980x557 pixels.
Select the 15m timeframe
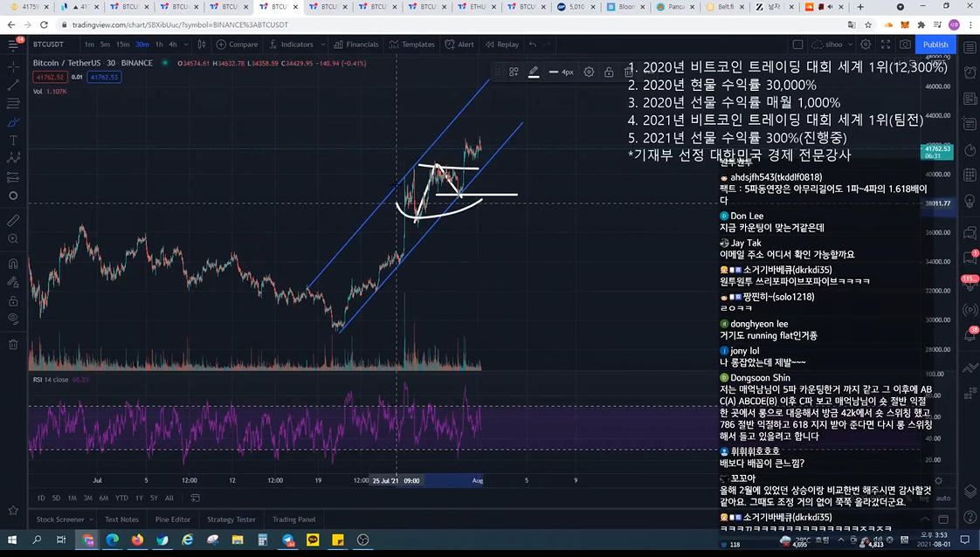tap(123, 45)
